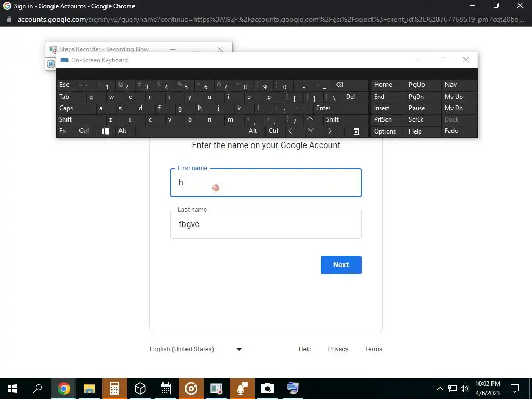The height and width of the screenshot is (399, 532).
Task: Toggle left Ctrl key on the On-Screen Keyboard
Action: click(86, 131)
